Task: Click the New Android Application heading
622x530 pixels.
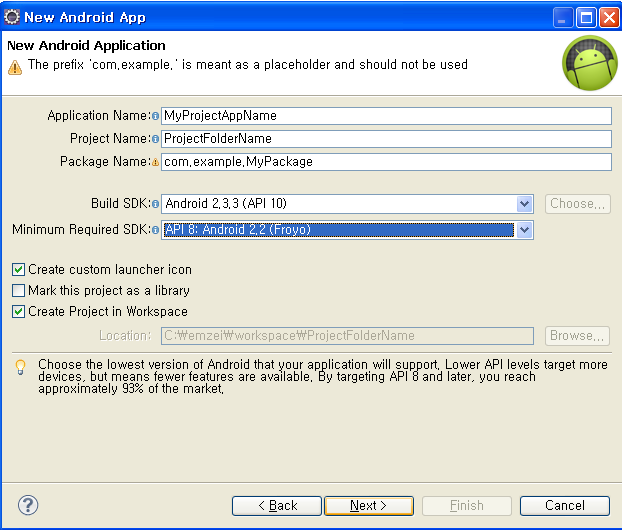Action: pyautogui.click(x=86, y=46)
